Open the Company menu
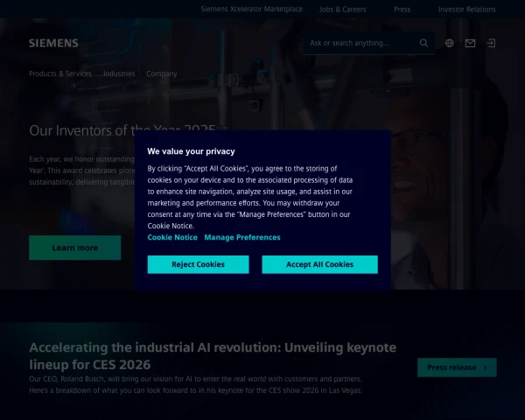Image resolution: width=525 pixels, height=420 pixels. point(162,73)
